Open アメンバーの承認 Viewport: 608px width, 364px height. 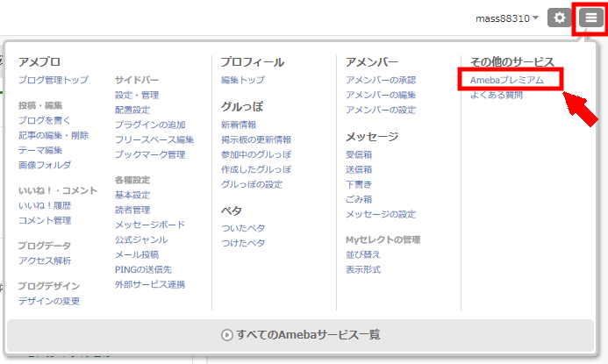click(381, 80)
